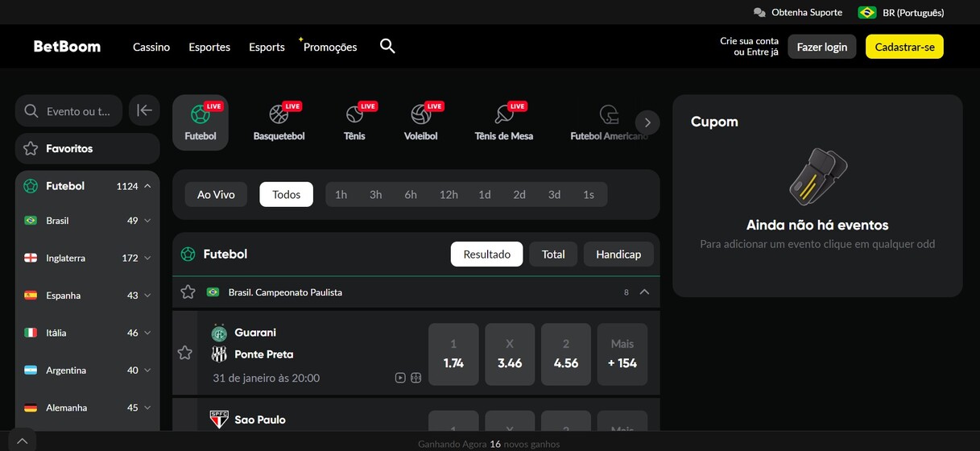The height and width of the screenshot is (451, 980).
Task: Click the Cadastrar-se button
Action: click(904, 47)
